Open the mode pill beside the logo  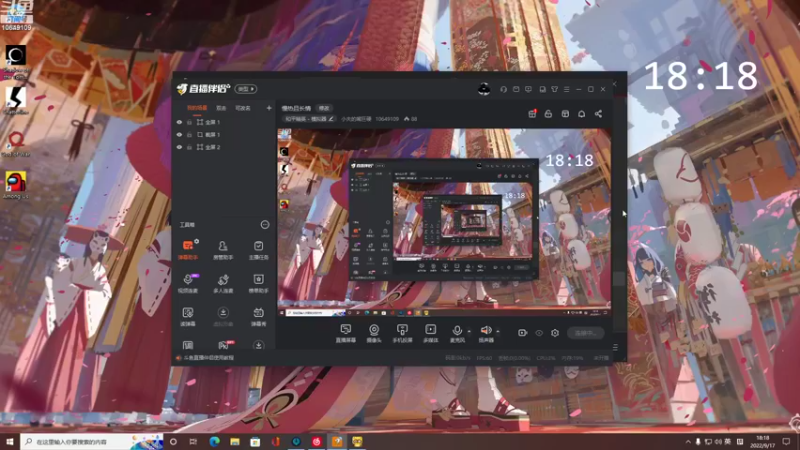coord(246,89)
